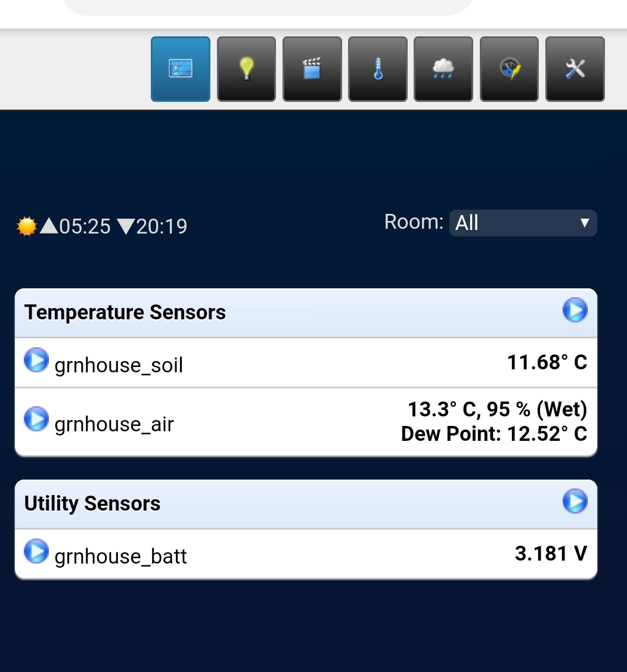Click the dropdown arrow next to All
The image size is (627, 672).
point(584,223)
